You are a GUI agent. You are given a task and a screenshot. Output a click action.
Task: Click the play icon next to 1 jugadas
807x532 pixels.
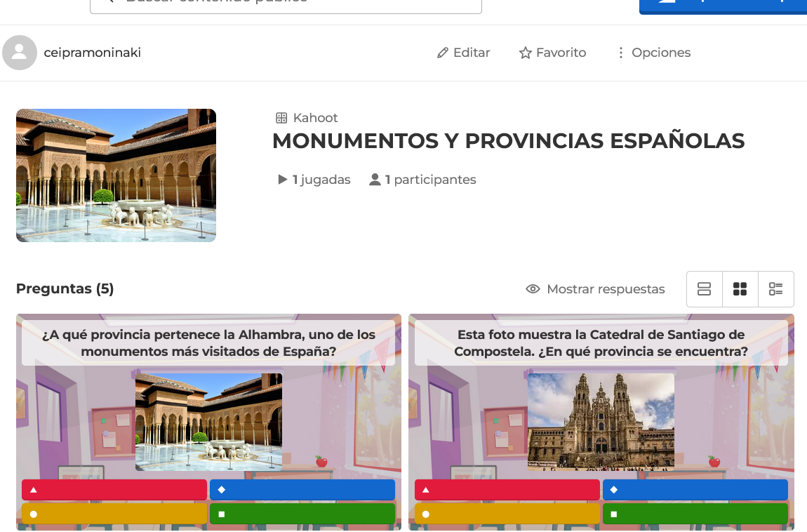pyautogui.click(x=284, y=179)
